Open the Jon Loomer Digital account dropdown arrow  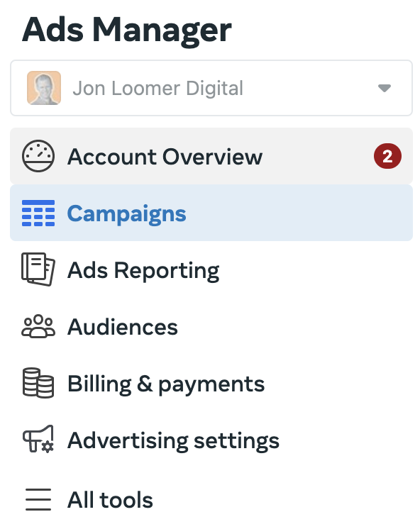385,89
